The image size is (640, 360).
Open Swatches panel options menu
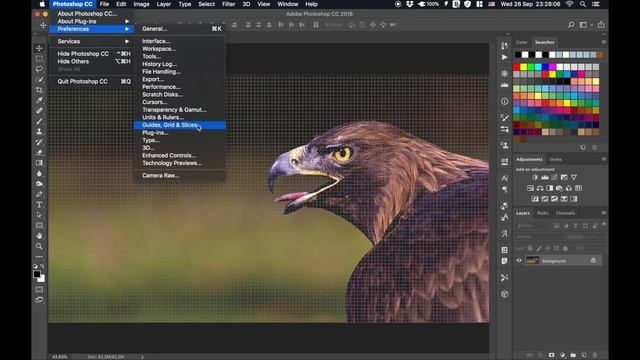point(604,42)
